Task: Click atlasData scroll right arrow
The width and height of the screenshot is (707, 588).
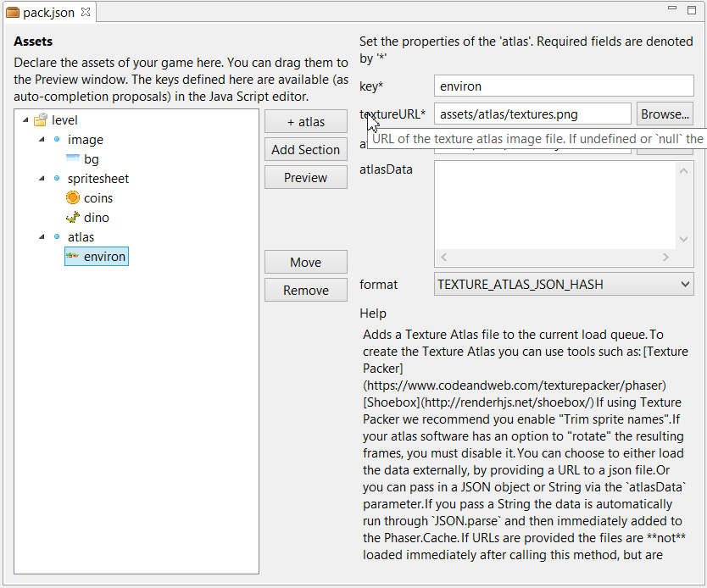Action: (x=665, y=257)
